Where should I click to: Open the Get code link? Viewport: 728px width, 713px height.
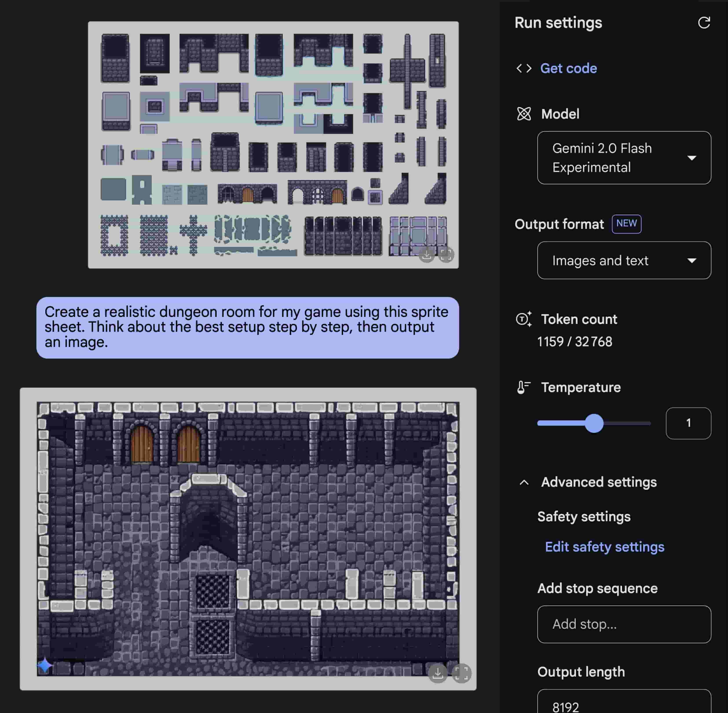click(568, 68)
